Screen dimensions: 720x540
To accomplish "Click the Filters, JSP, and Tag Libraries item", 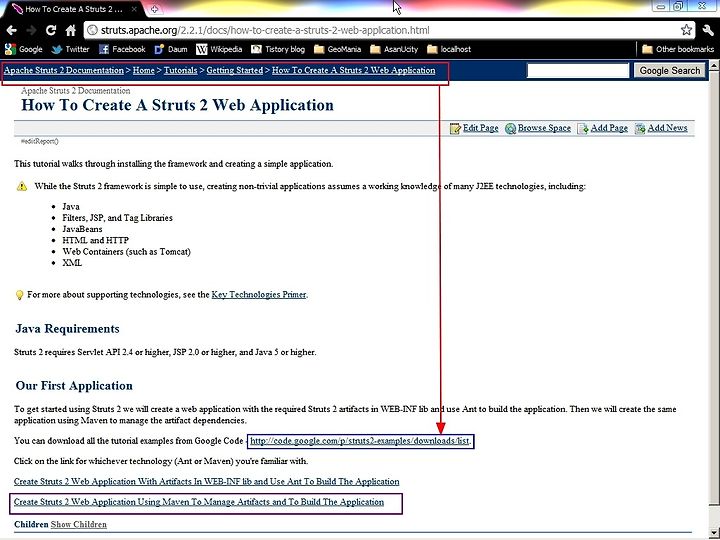I will [118, 218].
